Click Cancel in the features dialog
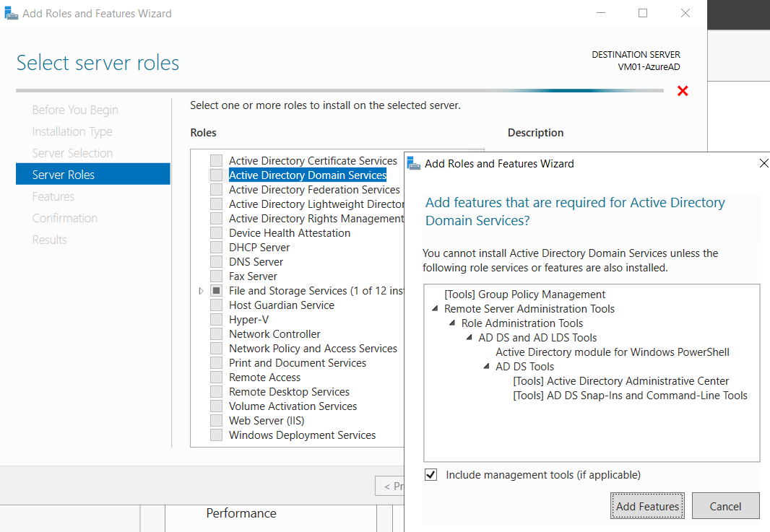Viewport: 770px width, 532px height. [725, 506]
